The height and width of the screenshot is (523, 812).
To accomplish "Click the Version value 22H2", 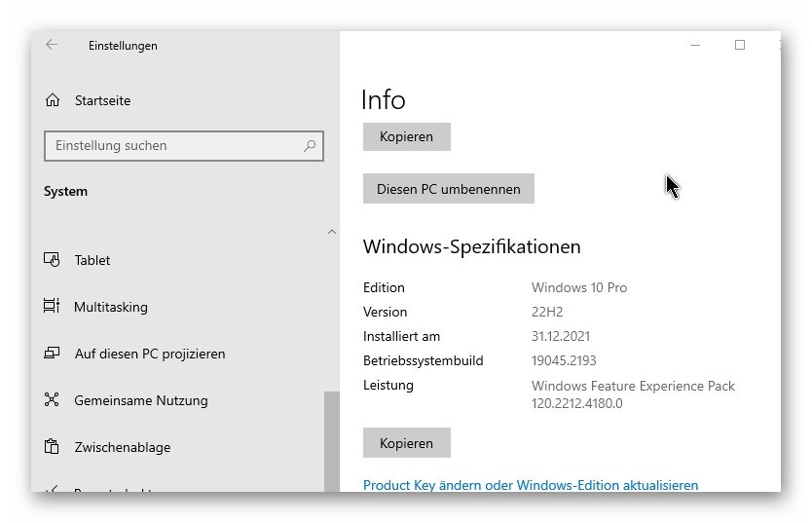I will [547, 312].
